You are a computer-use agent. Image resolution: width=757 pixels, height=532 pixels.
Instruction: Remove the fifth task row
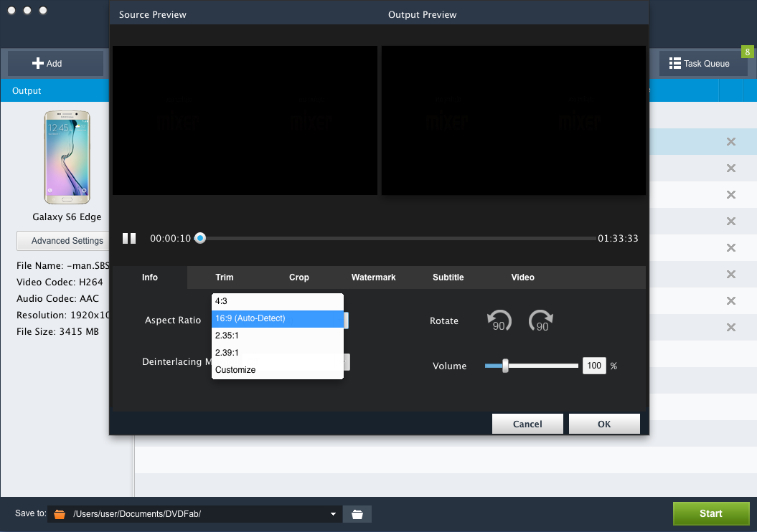(x=731, y=248)
